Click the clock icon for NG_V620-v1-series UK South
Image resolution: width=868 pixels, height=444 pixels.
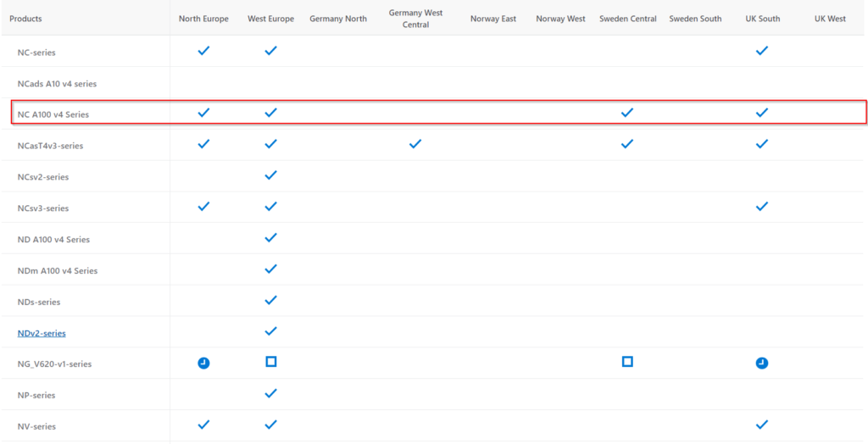[762, 363]
